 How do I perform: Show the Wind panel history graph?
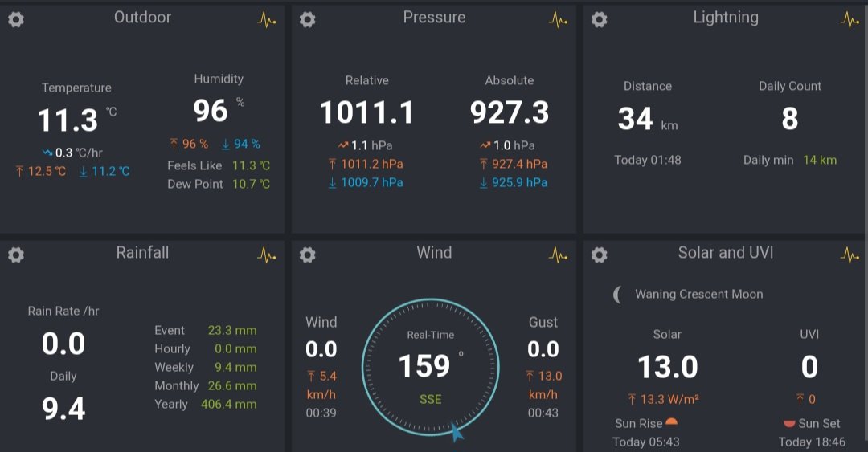tap(558, 255)
